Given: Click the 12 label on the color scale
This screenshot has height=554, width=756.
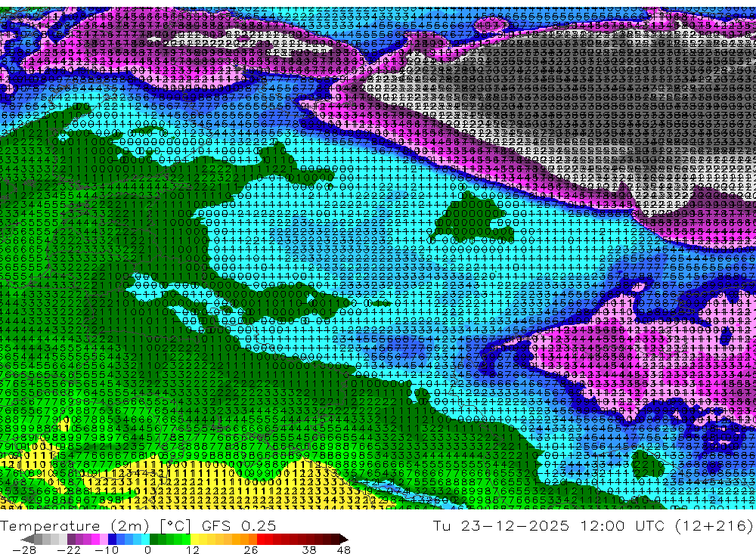Looking at the screenshot, I should [193, 549].
